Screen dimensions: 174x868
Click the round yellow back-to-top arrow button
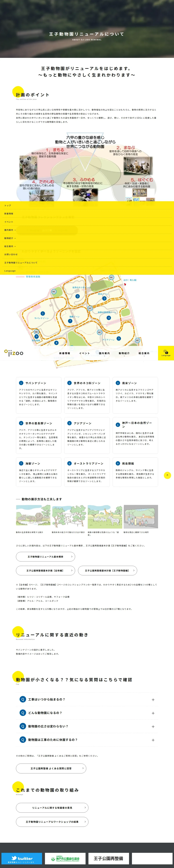(167, 475)
